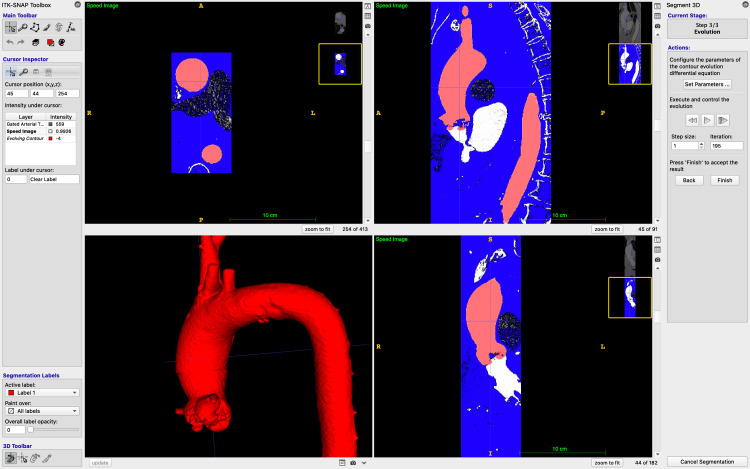Click zoom to fit under axial view
Image resolution: width=750 pixels, height=469 pixels.
pos(318,229)
